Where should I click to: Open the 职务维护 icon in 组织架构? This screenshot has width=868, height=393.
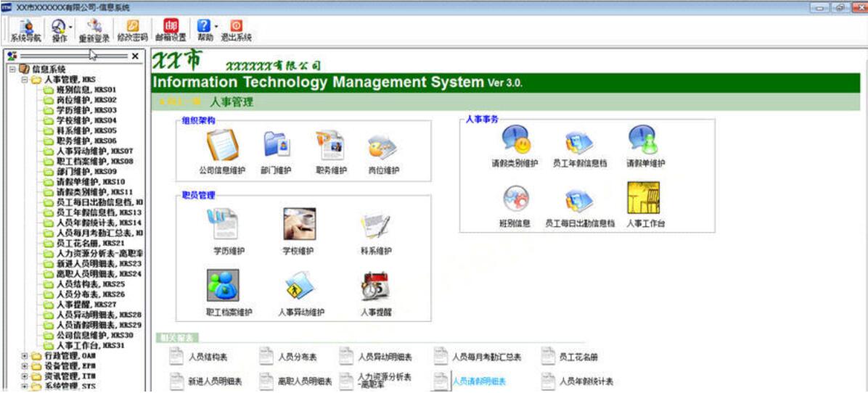point(330,145)
